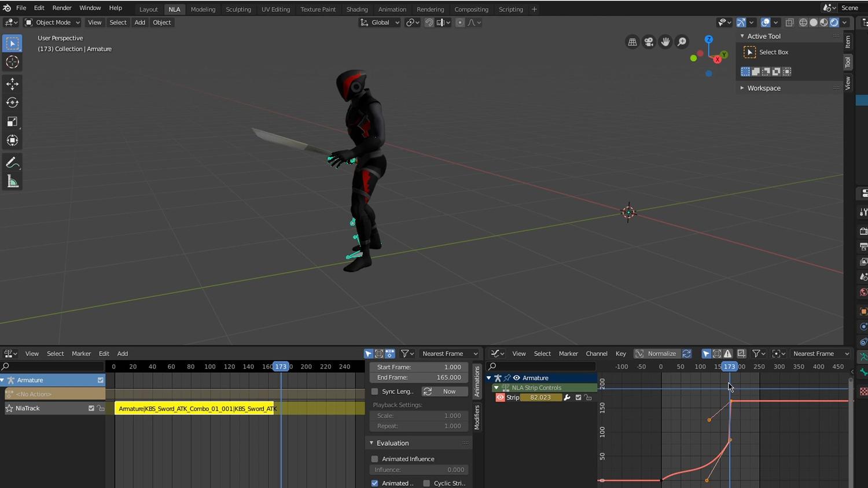Click the End Frame value field
The image size is (868, 488).
coord(419,378)
